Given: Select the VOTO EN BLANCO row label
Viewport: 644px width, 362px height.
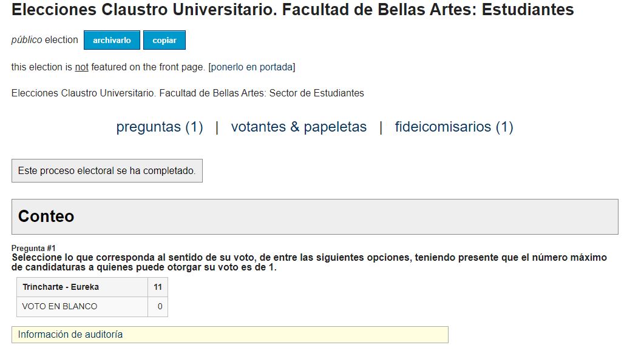Looking at the screenshot, I should coord(59,306).
